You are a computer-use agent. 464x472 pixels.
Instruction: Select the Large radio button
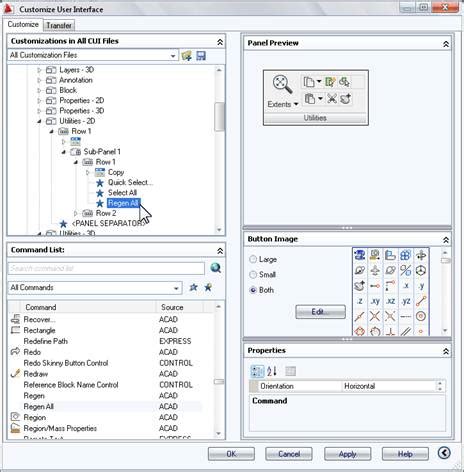[253, 259]
